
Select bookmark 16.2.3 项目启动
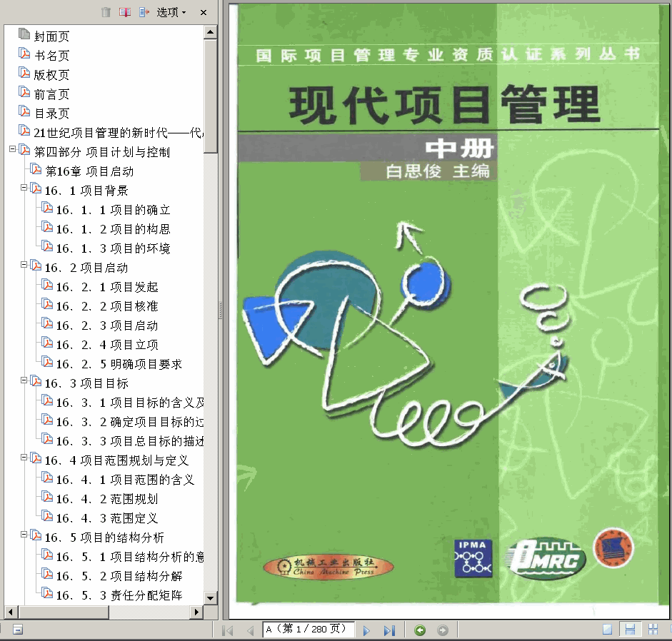[106, 325]
